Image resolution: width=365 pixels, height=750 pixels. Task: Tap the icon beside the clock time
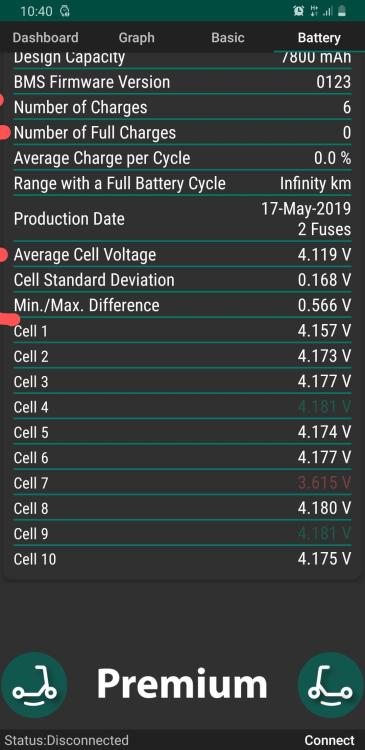(x=65, y=11)
